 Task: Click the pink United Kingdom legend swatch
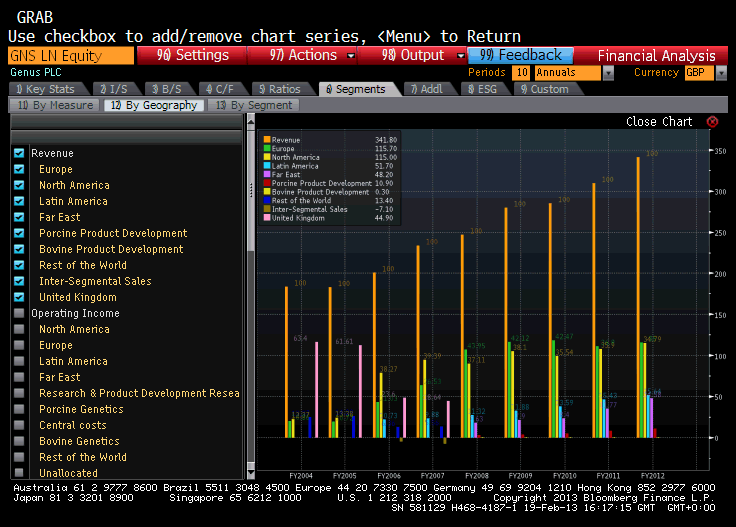266,218
